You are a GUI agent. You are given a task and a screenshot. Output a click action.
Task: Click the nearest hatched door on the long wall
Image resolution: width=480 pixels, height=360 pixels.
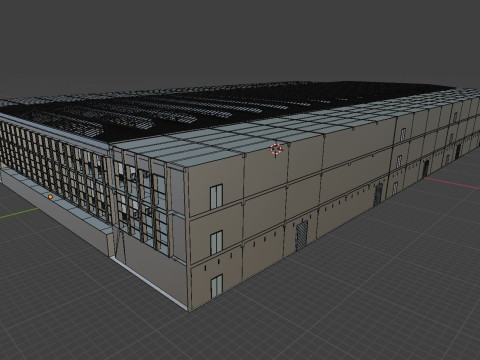(302, 236)
